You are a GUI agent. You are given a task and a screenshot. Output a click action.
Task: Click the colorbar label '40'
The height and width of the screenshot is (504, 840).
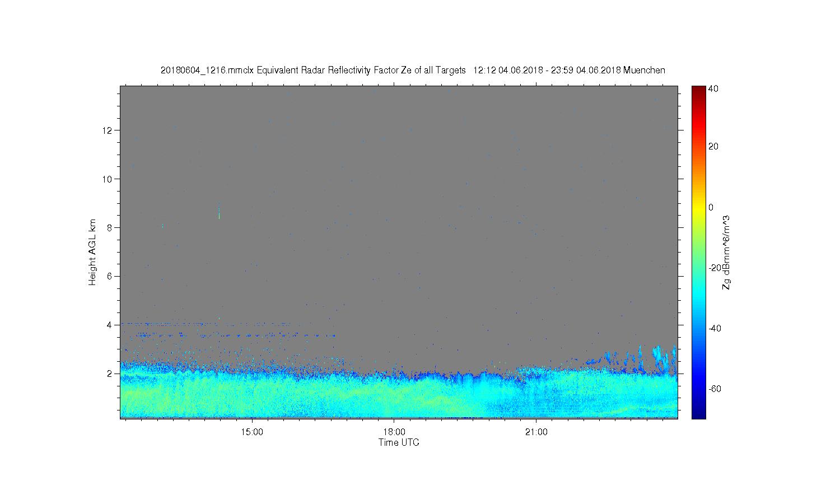pos(713,88)
